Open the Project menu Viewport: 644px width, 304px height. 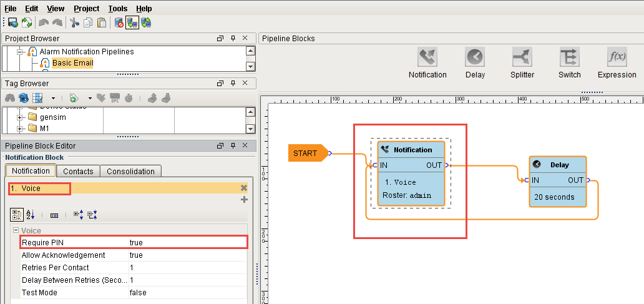pos(86,9)
